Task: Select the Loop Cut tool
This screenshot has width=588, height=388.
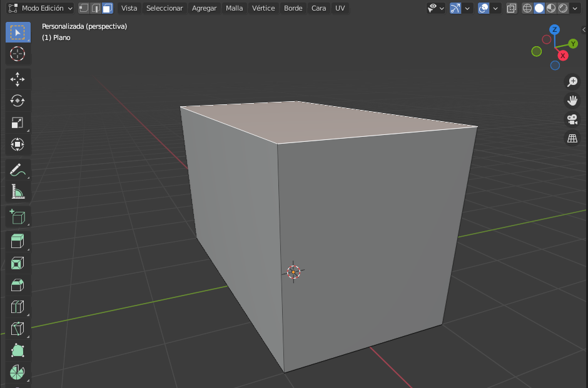Action: (18, 306)
